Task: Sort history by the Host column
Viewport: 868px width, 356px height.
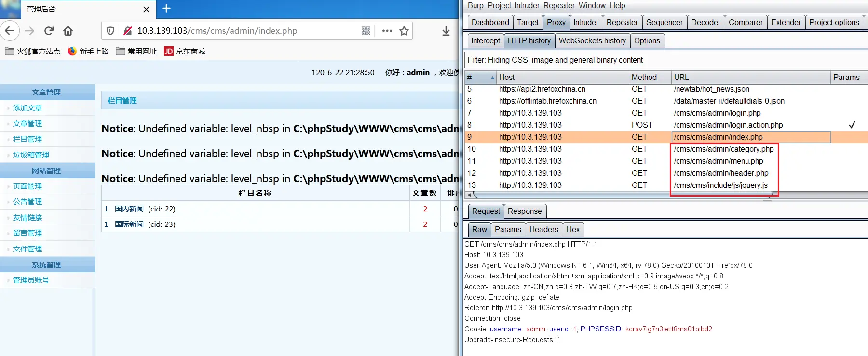Action: [x=562, y=77]
